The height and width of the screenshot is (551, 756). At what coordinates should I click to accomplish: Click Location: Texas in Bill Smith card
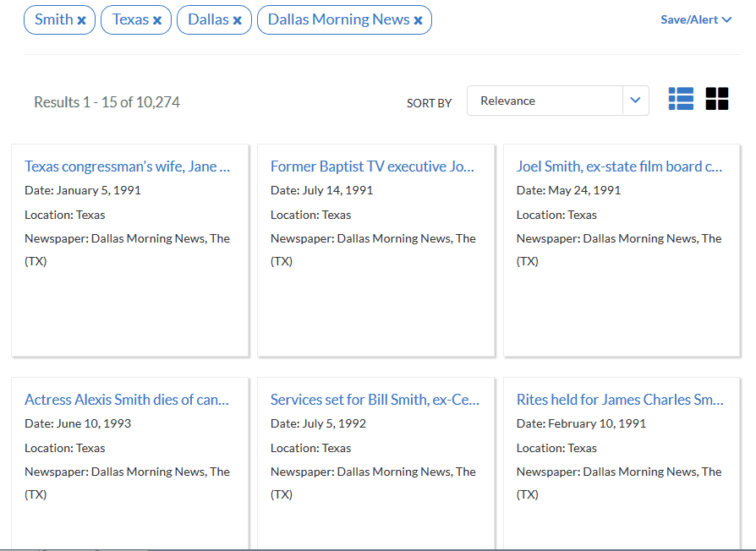(310, 448)
